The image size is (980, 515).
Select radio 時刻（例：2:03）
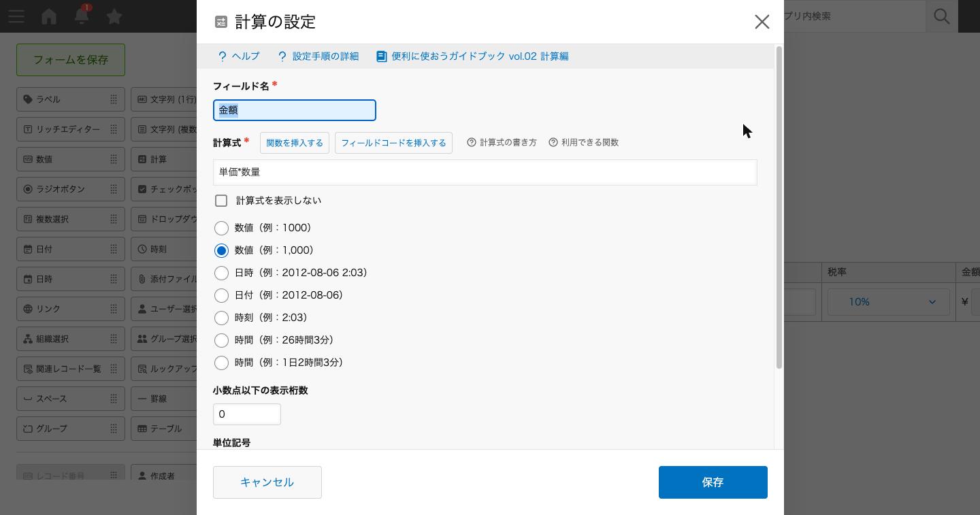(x=221, y=318)
